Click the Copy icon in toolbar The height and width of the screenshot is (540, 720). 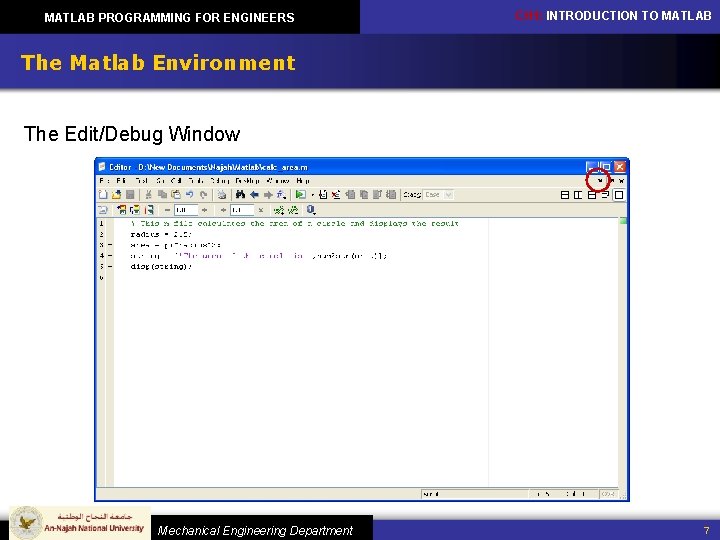162,195
